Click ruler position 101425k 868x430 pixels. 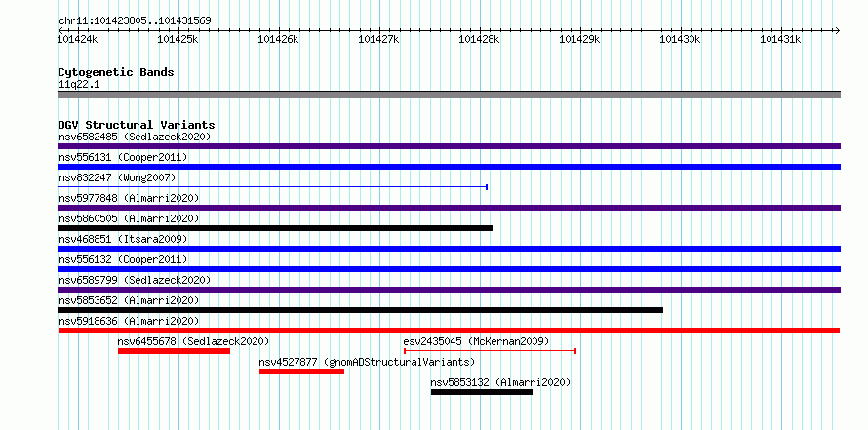(178, 39)
